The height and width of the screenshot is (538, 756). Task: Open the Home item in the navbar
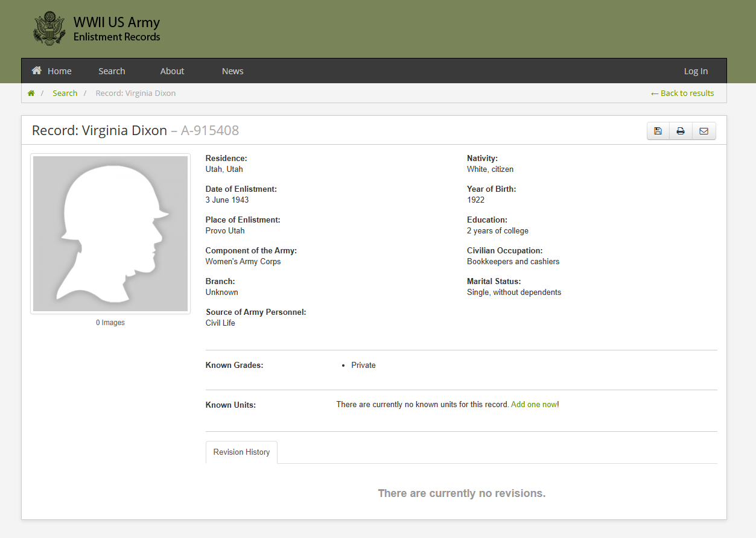coord(52,71)
